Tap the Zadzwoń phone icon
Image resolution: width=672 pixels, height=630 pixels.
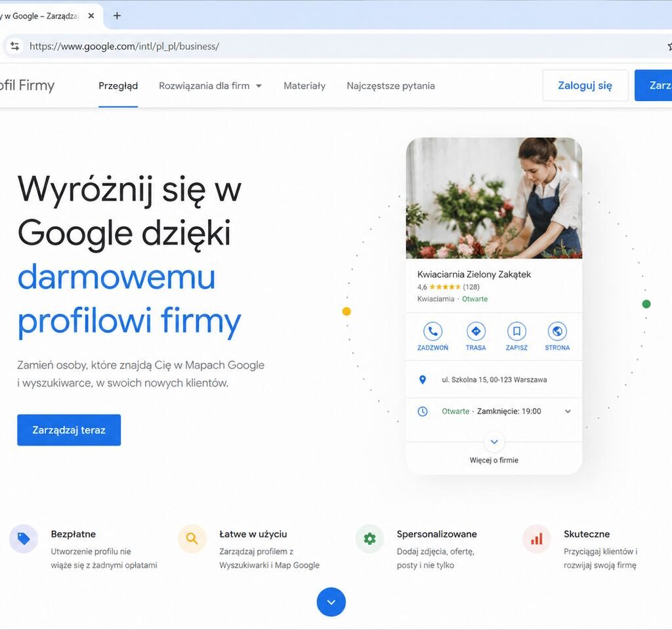433,331
